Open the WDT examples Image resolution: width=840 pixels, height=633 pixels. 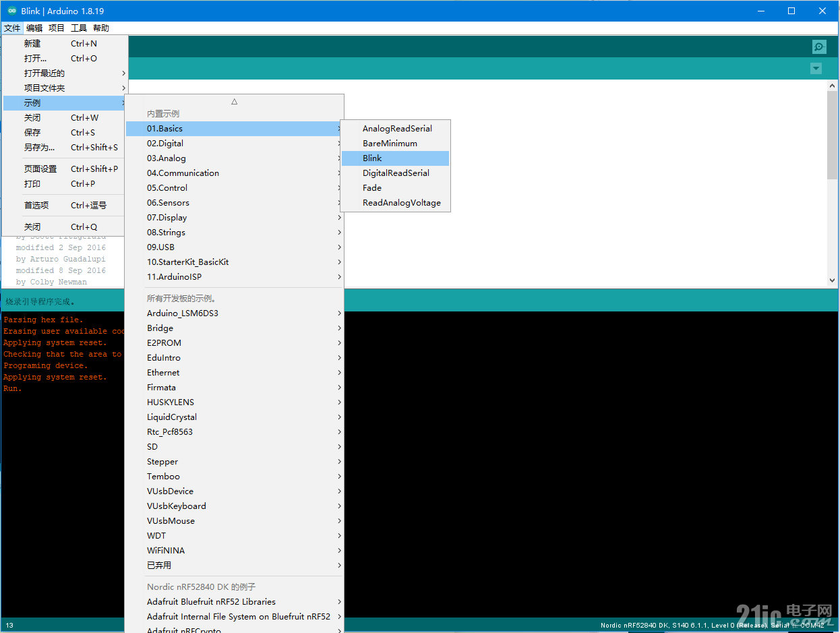(235, 535)
